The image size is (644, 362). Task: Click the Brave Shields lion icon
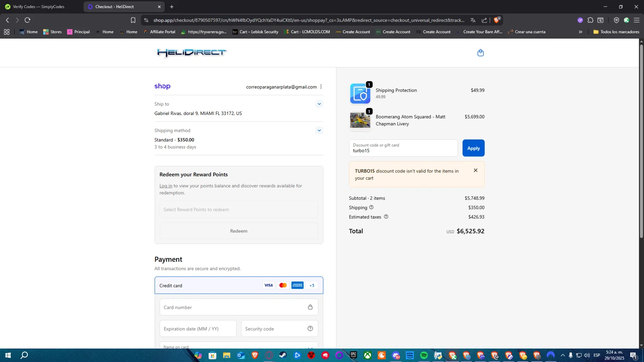497,20
